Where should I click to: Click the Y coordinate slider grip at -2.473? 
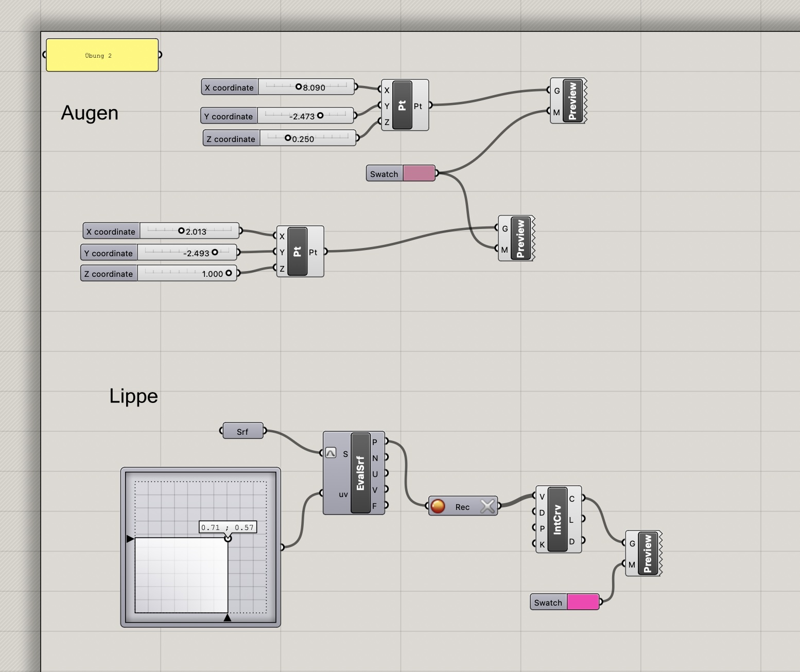(320, 116)
